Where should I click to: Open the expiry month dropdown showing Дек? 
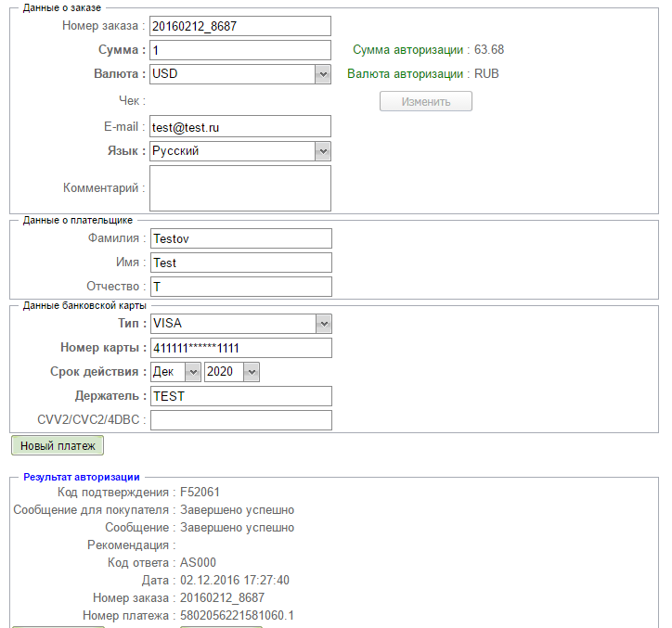coord(175,372)
